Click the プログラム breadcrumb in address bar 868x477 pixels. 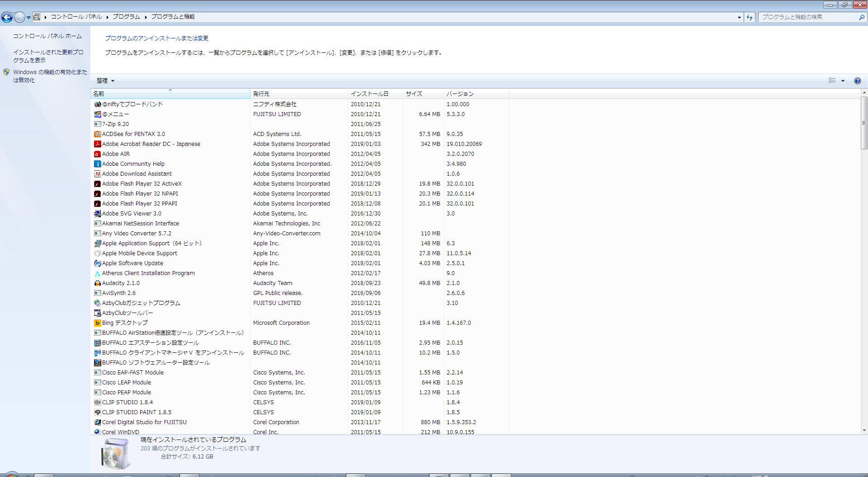pyautogui.click(x=127, y=17)
